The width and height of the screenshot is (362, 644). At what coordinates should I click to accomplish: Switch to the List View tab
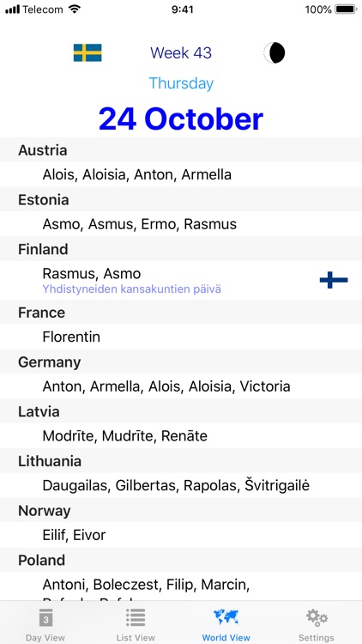click(x=136, y=624)
